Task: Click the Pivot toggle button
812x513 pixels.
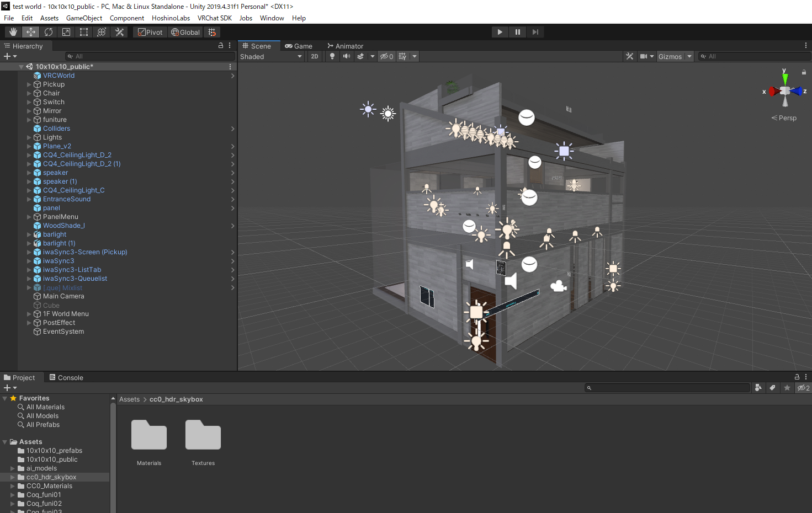Action: coord(150,31)
